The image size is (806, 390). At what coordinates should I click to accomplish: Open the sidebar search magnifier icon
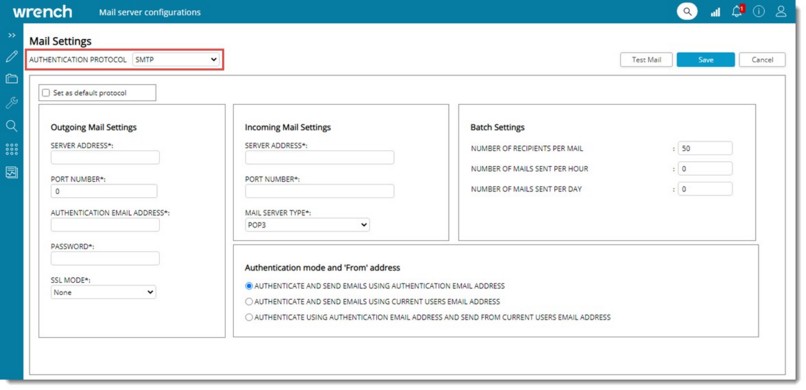pos(12,126)
